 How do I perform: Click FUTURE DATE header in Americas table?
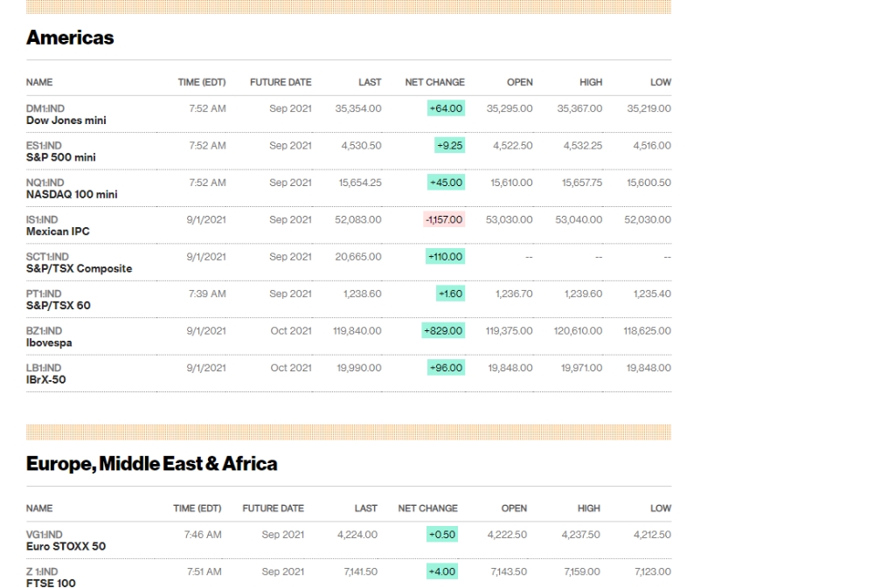281,82
